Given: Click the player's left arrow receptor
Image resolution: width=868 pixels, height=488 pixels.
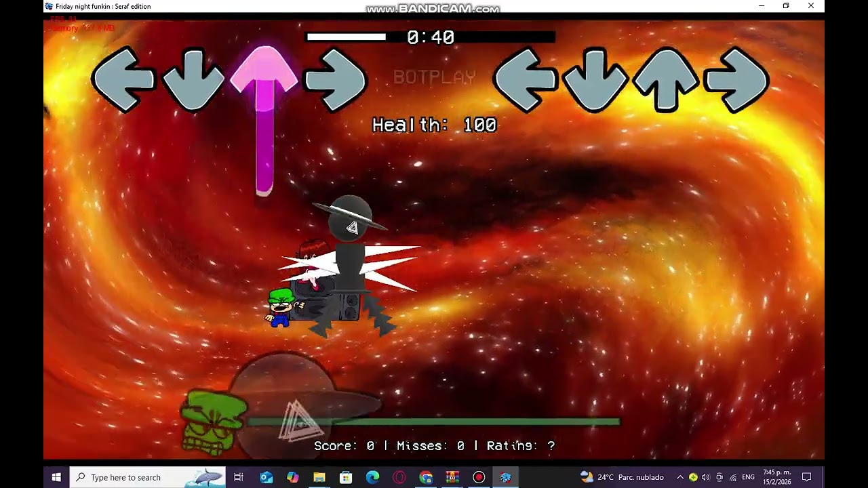Looking at the screenshot, I should (524, 79).
